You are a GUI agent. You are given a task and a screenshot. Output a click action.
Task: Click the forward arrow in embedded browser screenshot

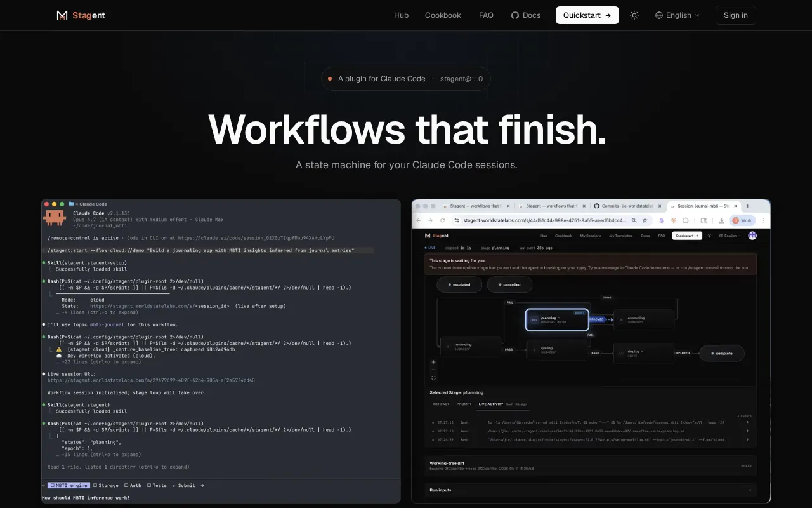tap(430, 220)
